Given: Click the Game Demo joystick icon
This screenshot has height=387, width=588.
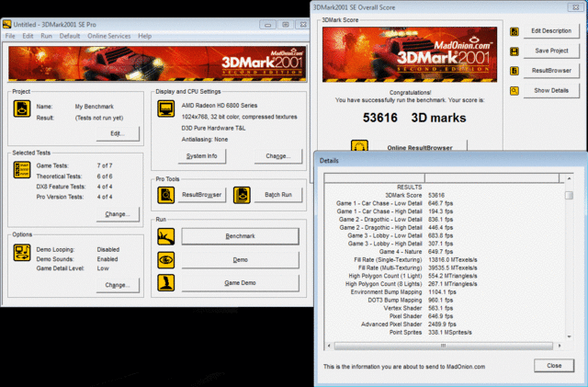Looking at the screenshot, I should click(x=165, y=282).
